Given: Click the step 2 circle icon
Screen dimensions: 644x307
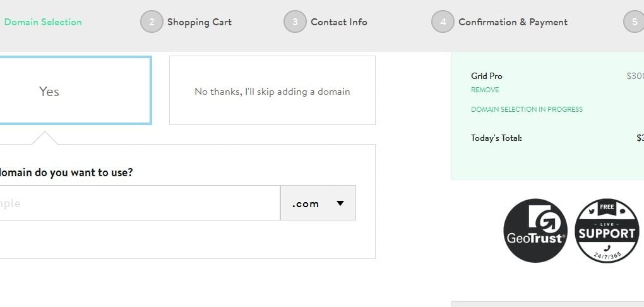Looking at the screenshot, I should pyautogui.click(x=152, y=22).
